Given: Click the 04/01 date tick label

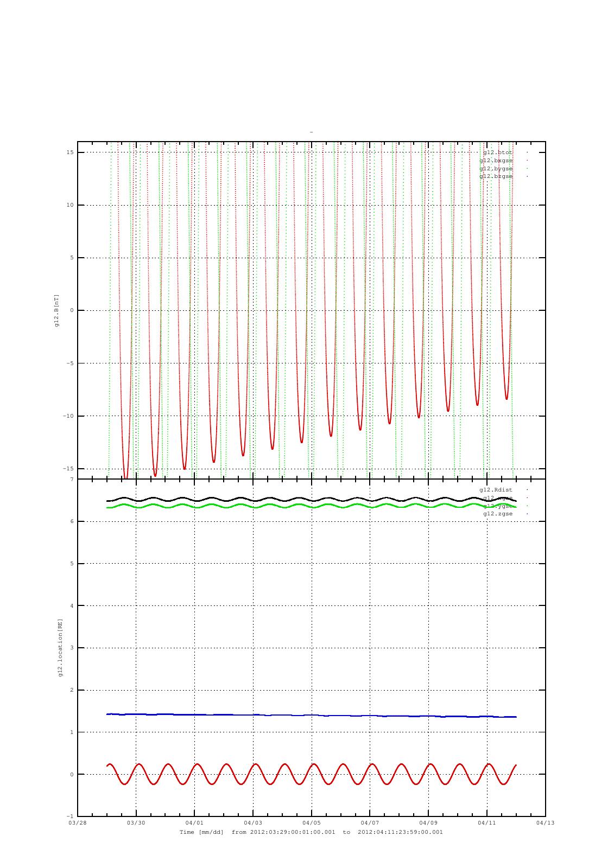Looking at the screenshot, I should (x=194, y=823).
